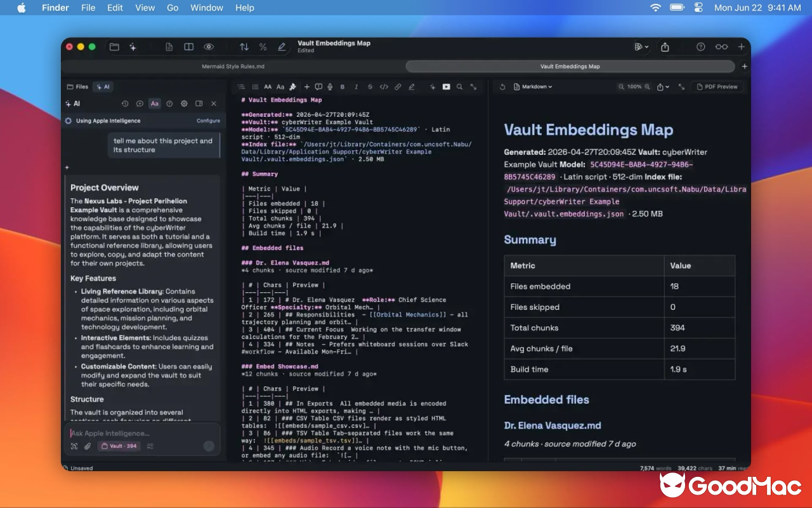
Task: Click the AI sparkle icon in title bar
Action: pyautogui.click(x=133, y=47)
